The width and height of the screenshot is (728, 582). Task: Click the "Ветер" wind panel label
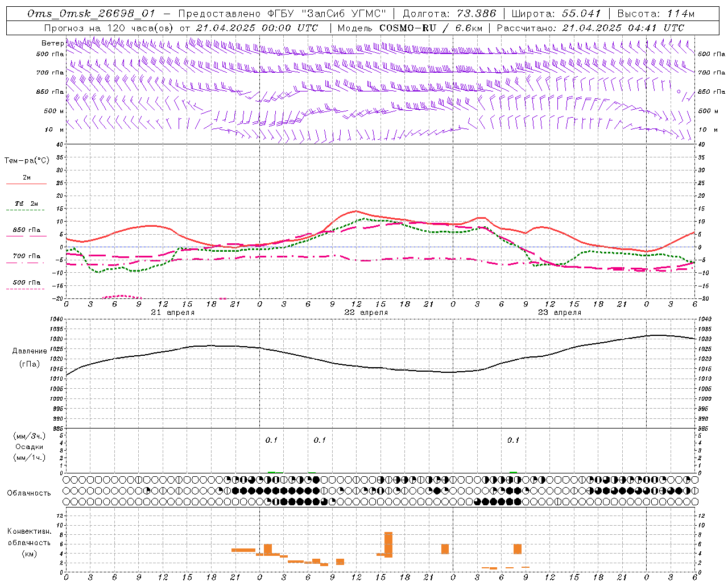(52, 43)
